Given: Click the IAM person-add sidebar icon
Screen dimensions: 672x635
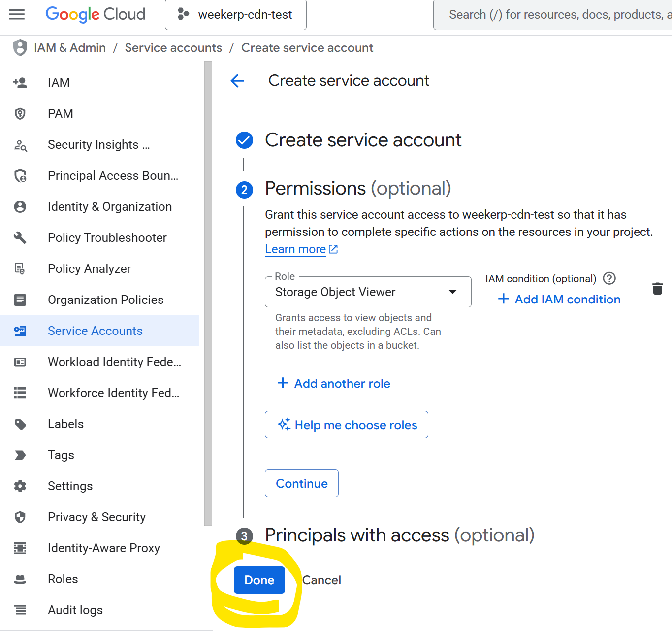Looking at the screenshot, I should pos(20,83).
